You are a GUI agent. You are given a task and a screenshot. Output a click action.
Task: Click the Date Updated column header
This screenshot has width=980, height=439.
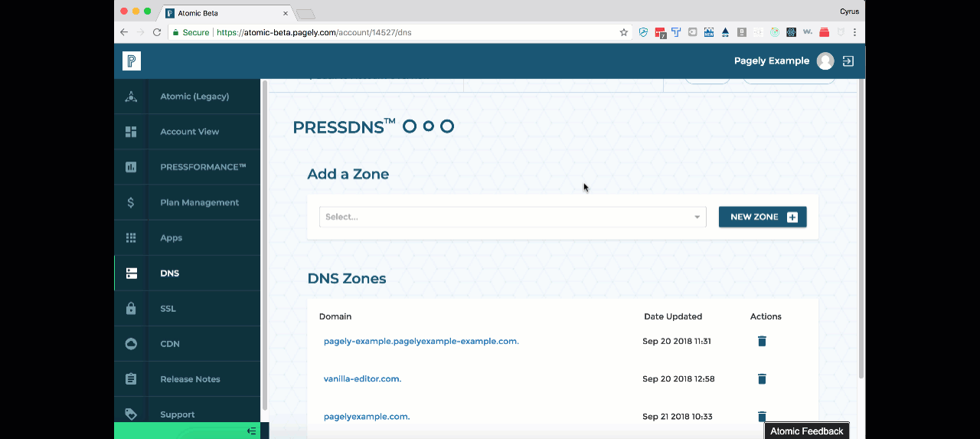coord(673,316)
